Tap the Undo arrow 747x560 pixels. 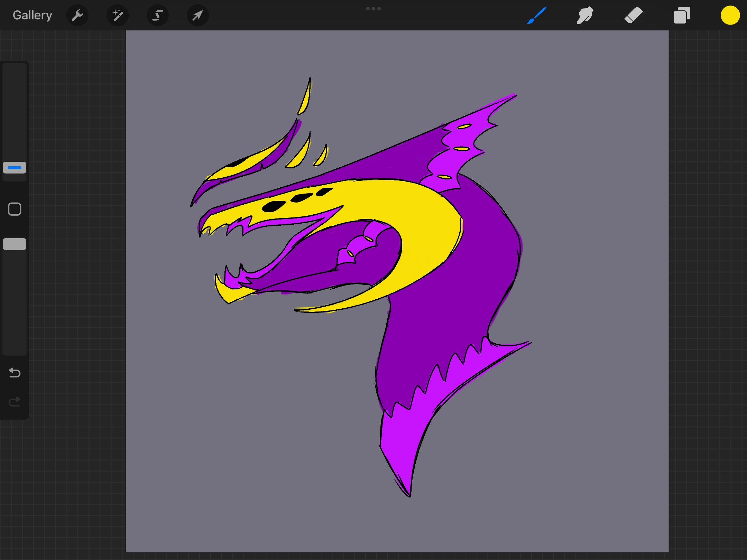coord(15,373)
